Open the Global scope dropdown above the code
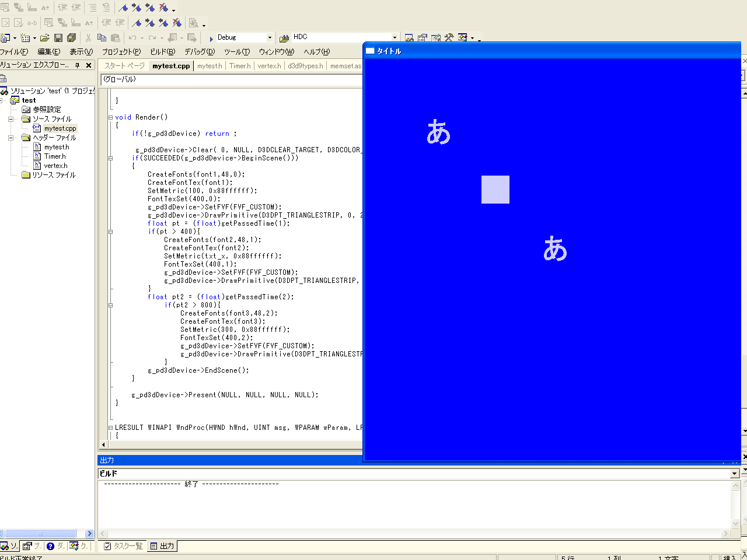 point(231,79)
